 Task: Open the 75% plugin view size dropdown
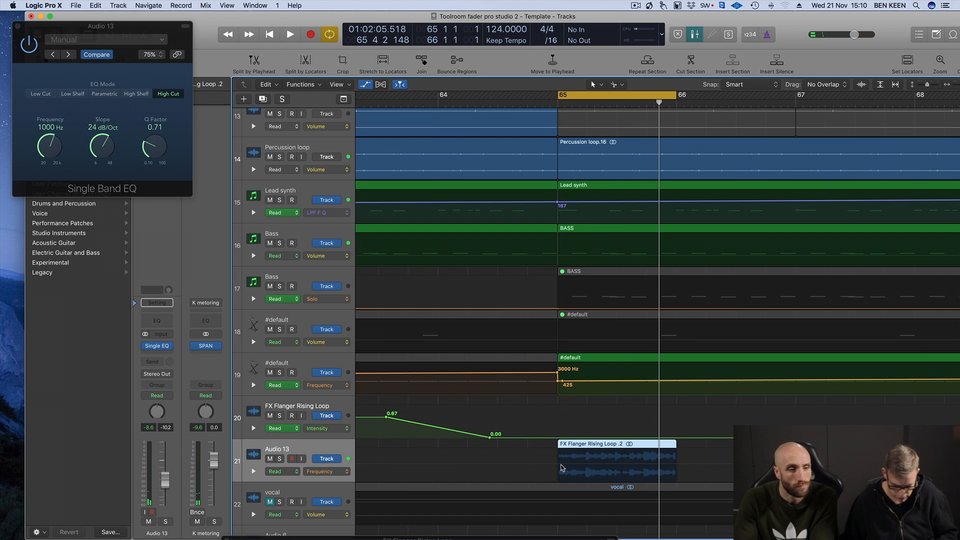point(152,54)
